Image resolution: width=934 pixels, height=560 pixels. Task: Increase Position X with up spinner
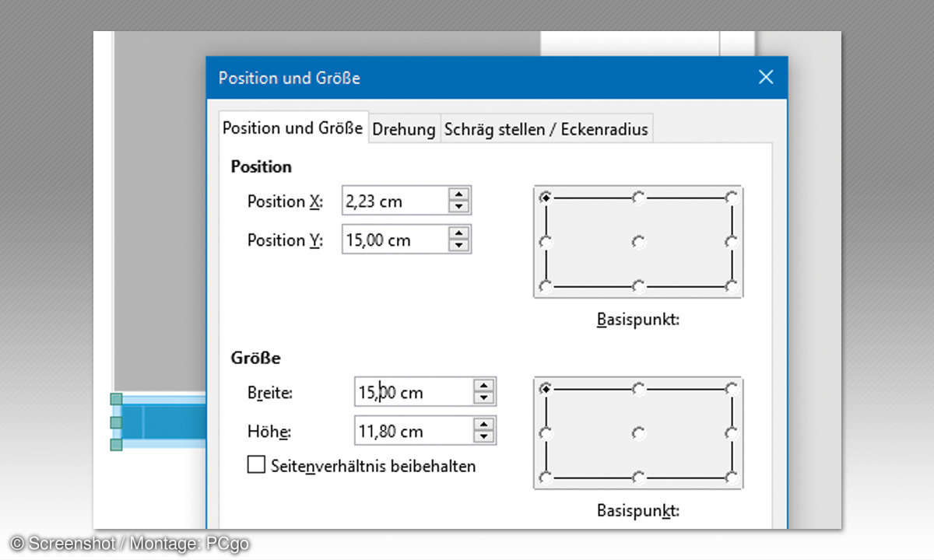[460, 195]
